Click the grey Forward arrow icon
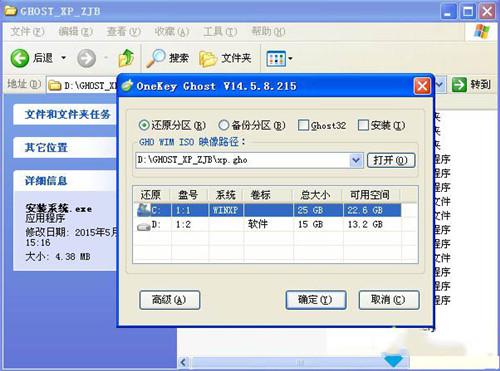 (x=86, y=58)
